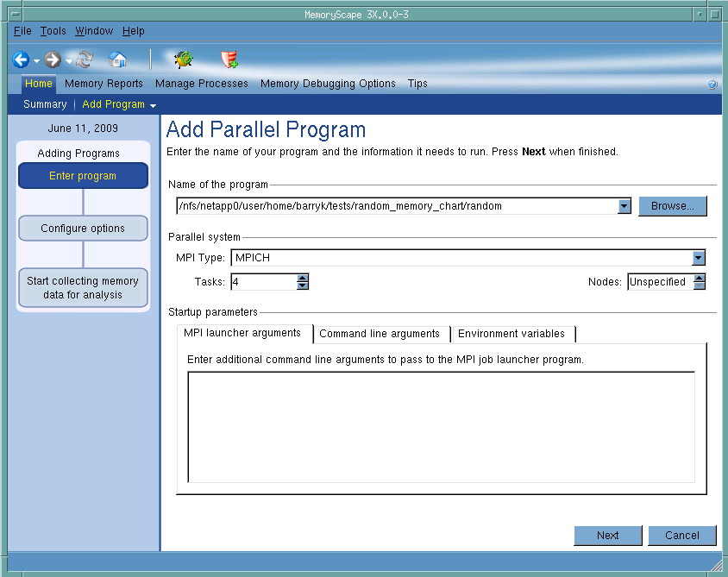Click the Next button

(x=608, y=536)
